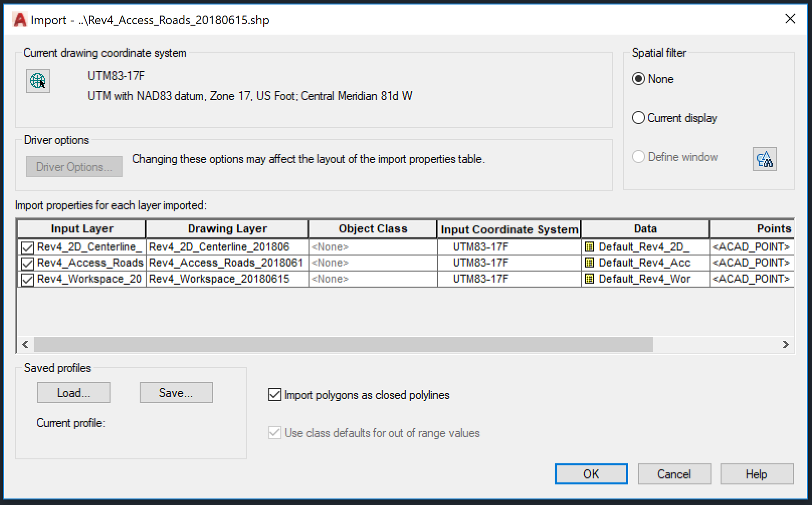812x505 pixels.
Task: Open the Data table for Rev4_Workspace row
Action: [589, 279]
